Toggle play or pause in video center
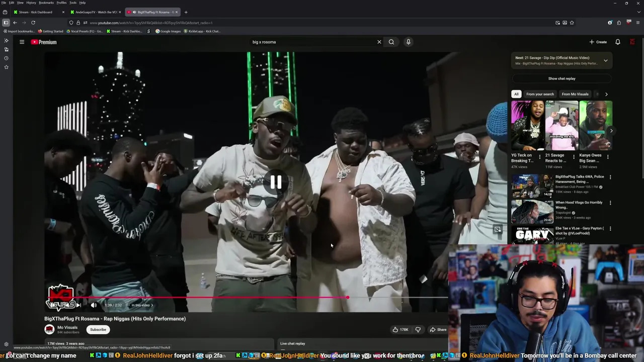The width and height of the screenshot is (644, 362). pos(276,182)
